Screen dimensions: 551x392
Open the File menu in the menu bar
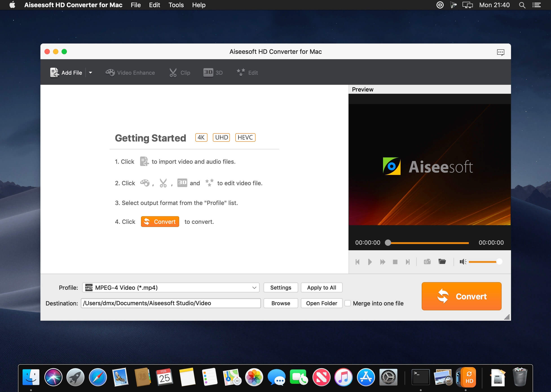[136, 5]
